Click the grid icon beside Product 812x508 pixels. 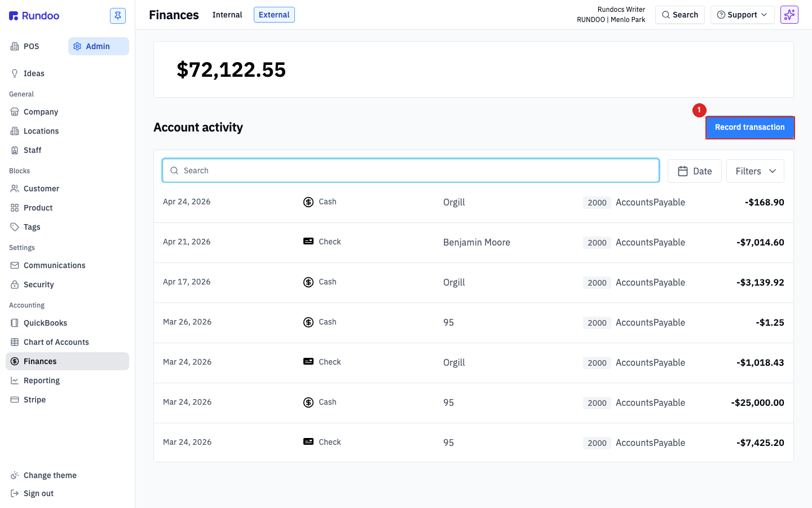click(x=15, y=208)
